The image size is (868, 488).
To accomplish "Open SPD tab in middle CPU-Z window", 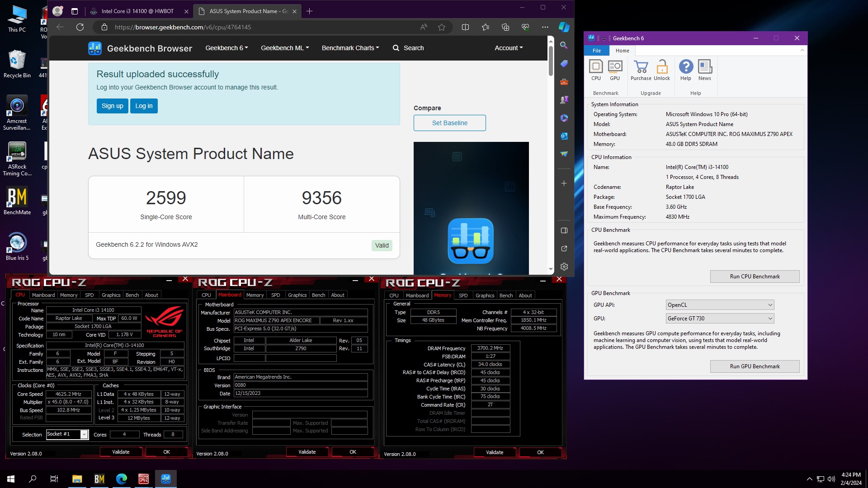I will [276, 295].
